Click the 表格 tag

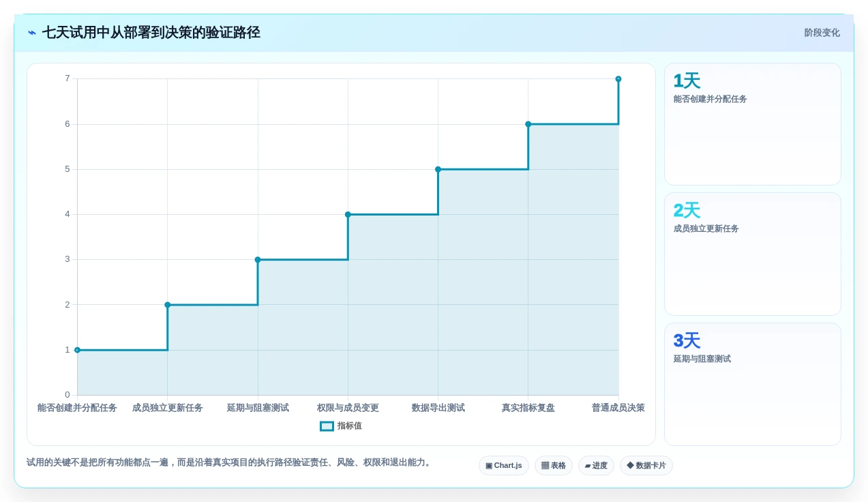click(x=553, y=465)
